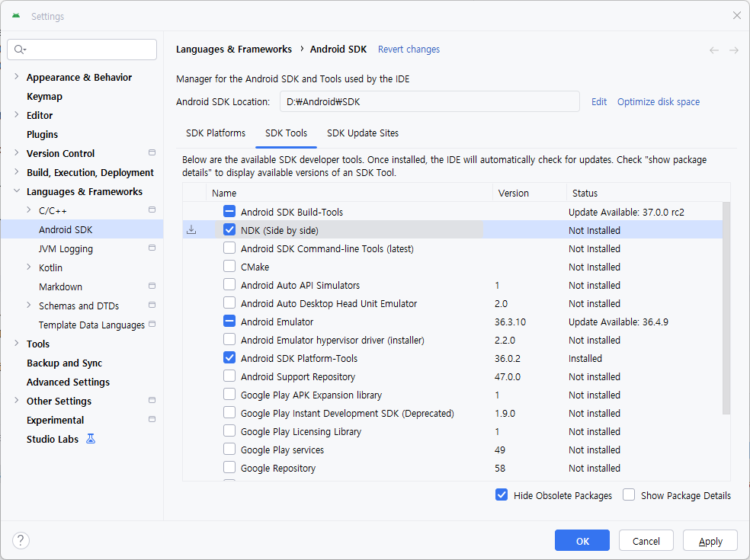750x560 pixels.
Task: Expand Build, Execution, Deployment section
Action: [17, 171]
